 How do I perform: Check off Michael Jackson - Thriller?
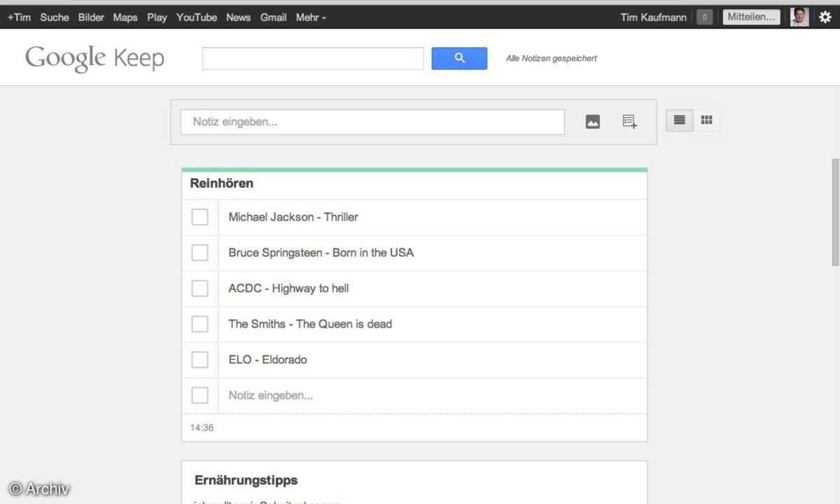pos(200,217)
